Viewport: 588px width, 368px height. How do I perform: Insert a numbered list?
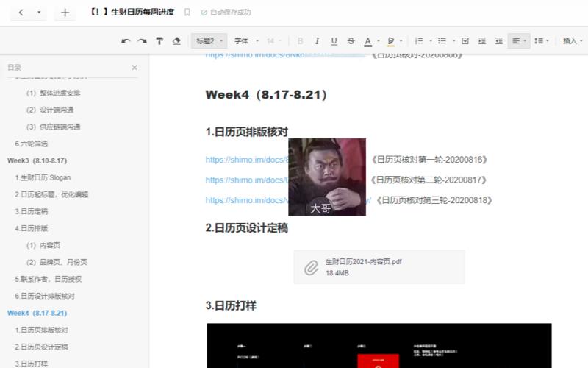[x=419, y=41]
